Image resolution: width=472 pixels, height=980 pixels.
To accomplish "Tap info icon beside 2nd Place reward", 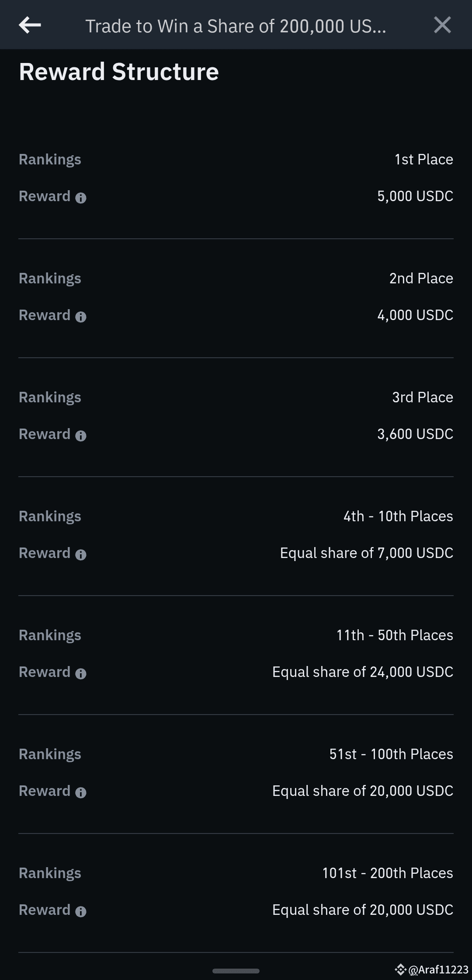I will (81, 317).
